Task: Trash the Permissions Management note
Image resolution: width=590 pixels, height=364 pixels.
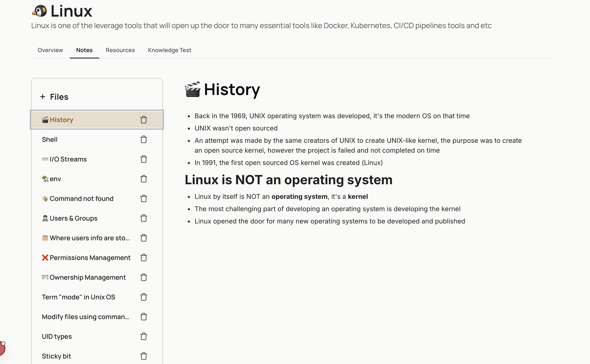Action: coord(143,258)
